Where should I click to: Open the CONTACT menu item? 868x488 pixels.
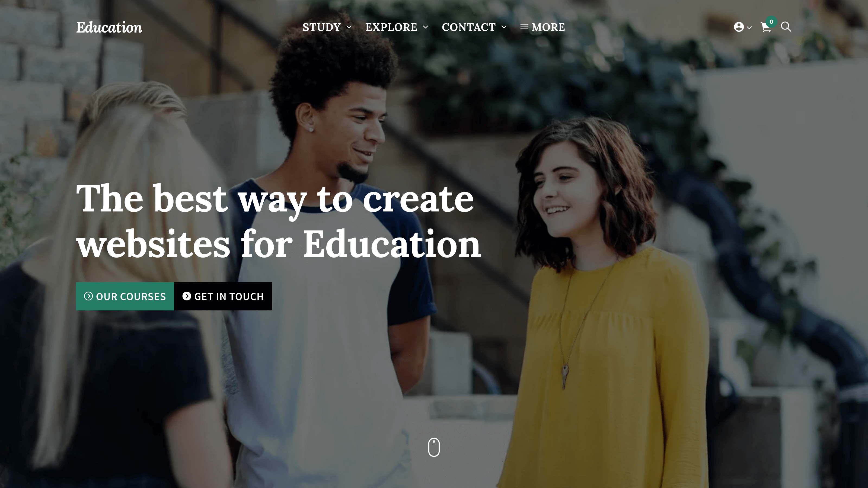click(469, 27)
